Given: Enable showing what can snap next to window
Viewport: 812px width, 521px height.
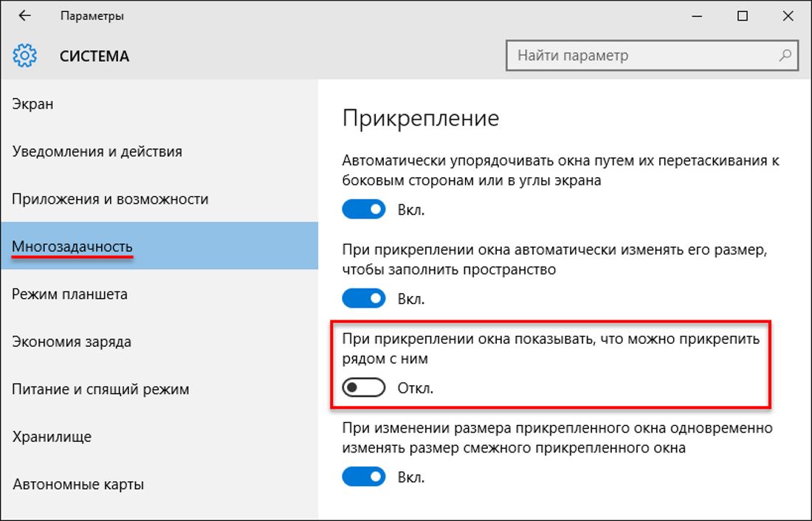Looking at the screenshot, I should [x=364, y=387].
